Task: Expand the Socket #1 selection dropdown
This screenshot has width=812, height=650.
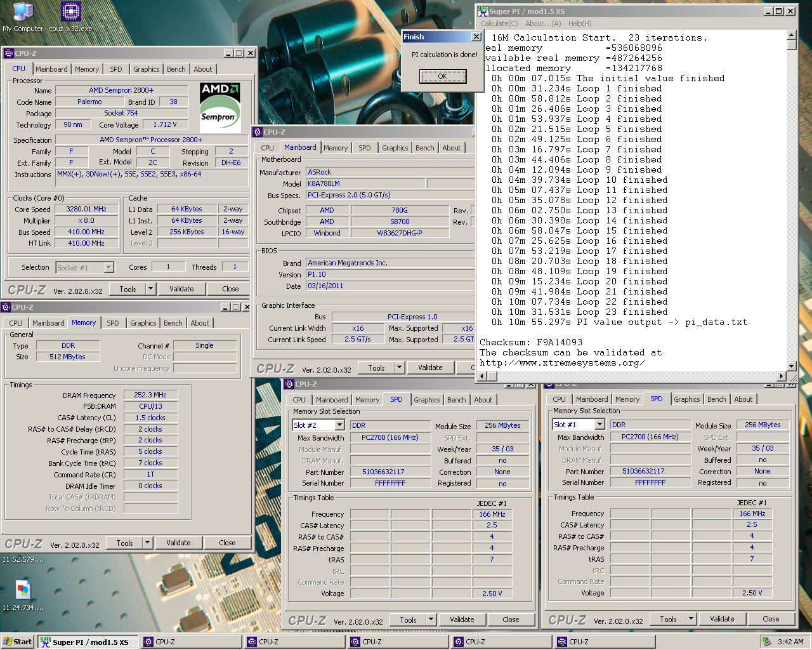Action: [x=108, y=268]
